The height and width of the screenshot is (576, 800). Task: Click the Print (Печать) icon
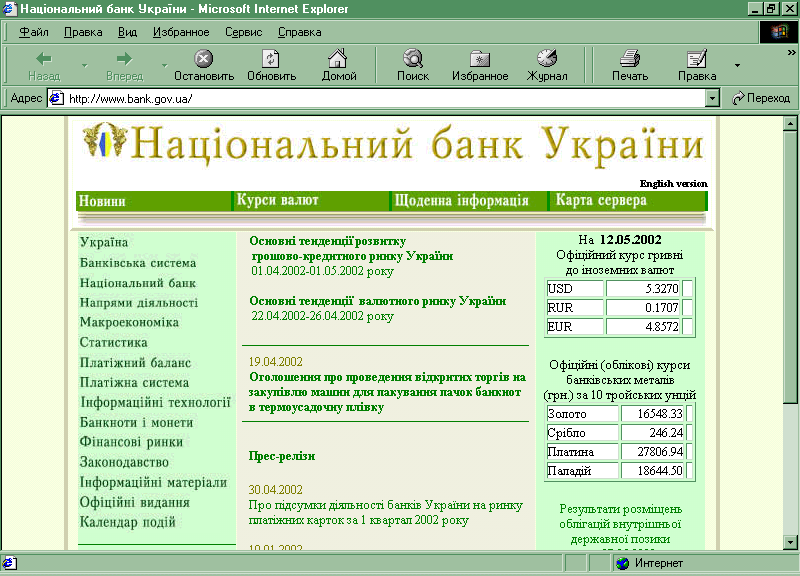[x=629, y=59]
